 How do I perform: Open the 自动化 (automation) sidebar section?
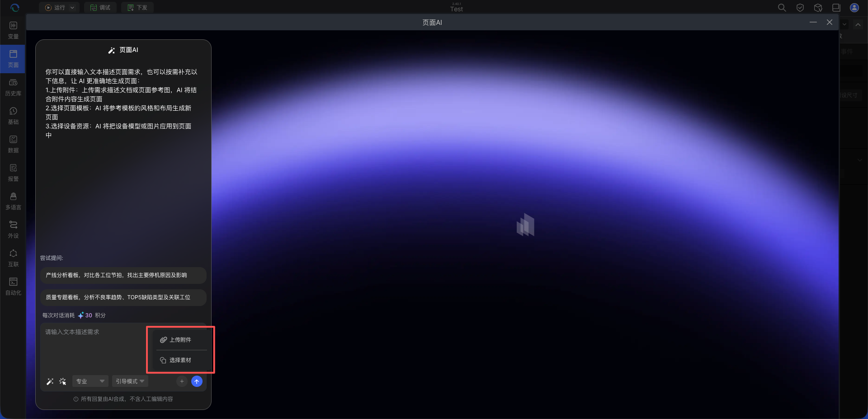coord(13,287)
